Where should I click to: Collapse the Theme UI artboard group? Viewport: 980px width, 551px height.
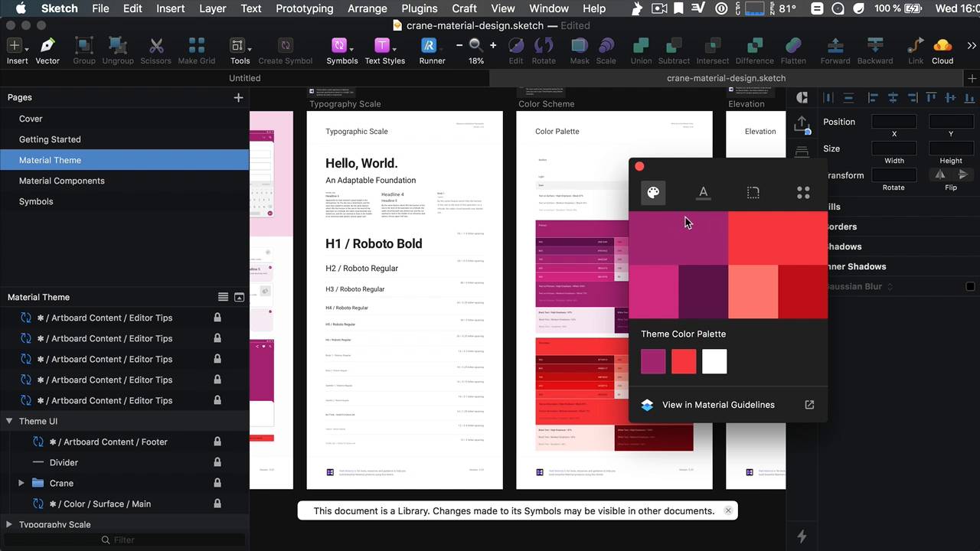(9, 421)
